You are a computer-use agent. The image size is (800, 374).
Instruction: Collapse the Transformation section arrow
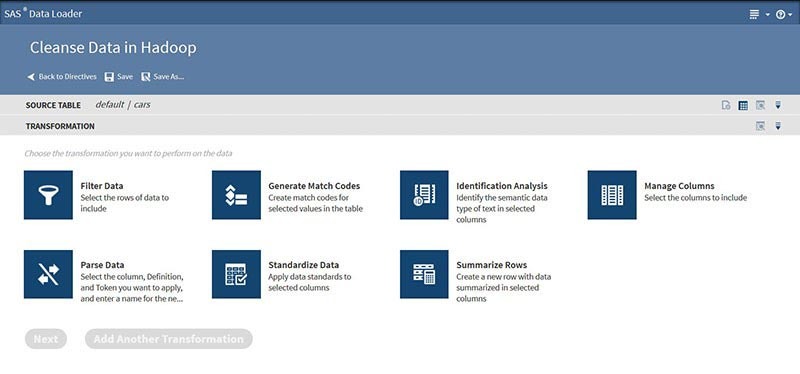click(x=778, y=126)
